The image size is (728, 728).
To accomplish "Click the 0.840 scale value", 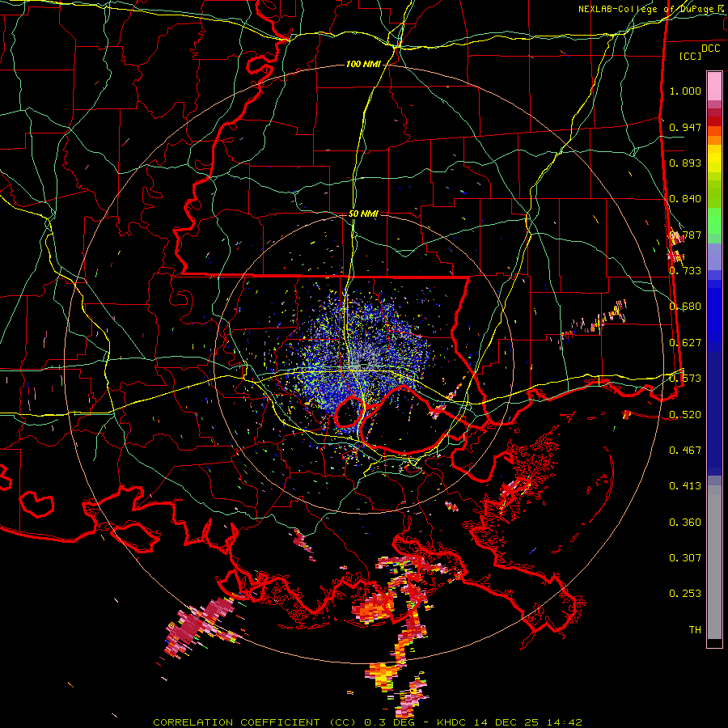I will pyautogui.click(x=685, y=199).
